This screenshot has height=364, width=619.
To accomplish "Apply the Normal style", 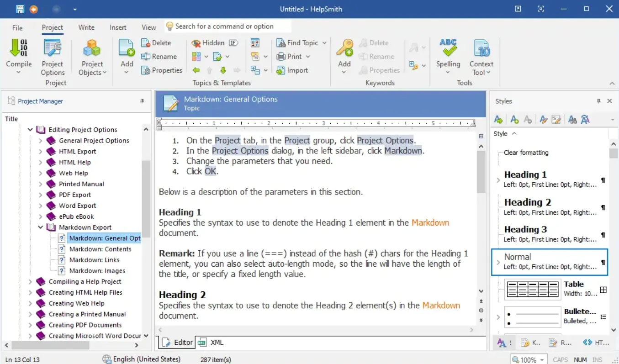I will pos(550,262).
